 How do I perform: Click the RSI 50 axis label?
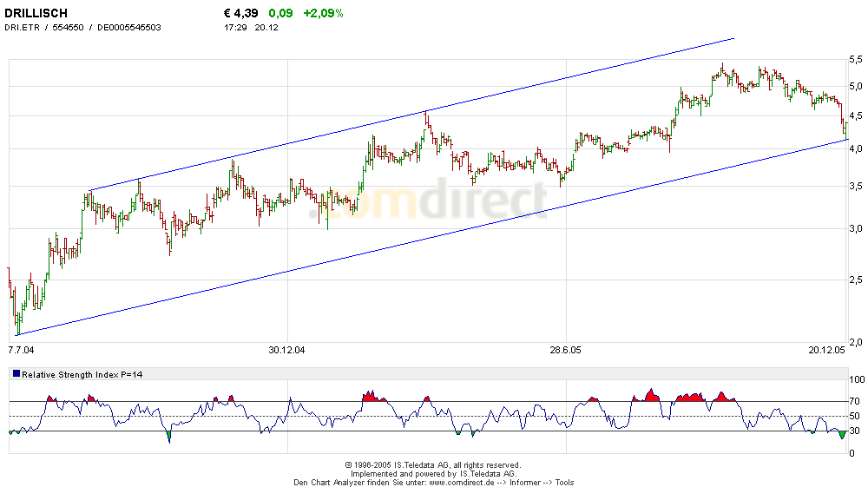[855, 416]
